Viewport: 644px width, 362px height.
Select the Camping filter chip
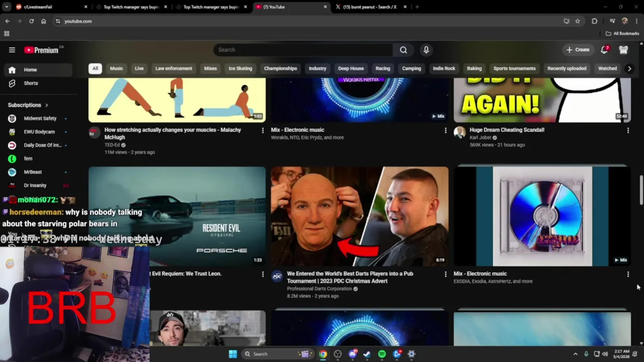coord(412,68)
